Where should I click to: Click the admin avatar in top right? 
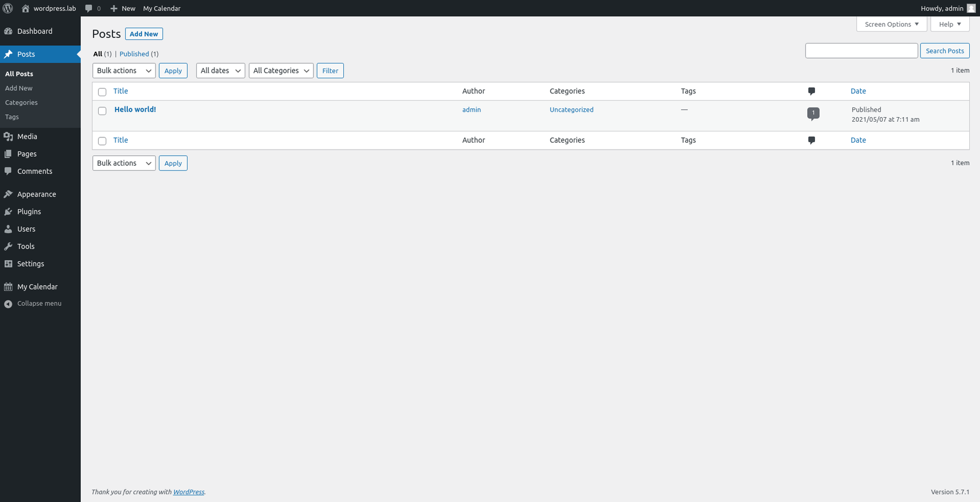coord(971,8)
